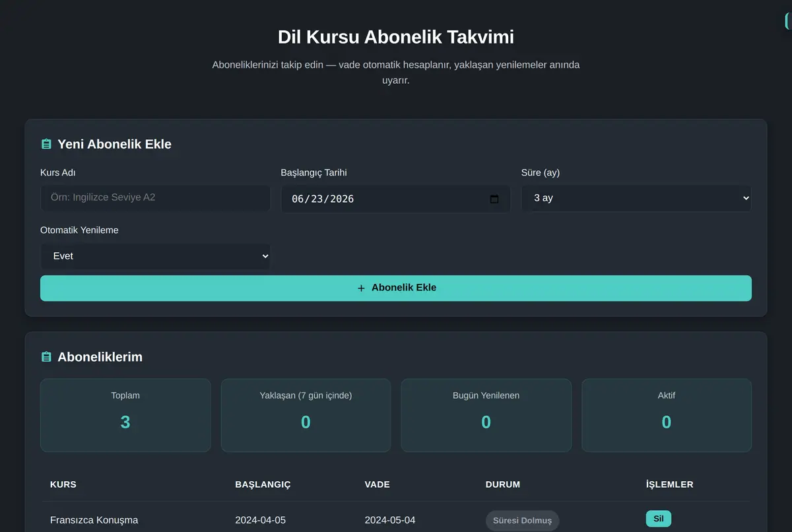The width and height of the screenshot is (792, 532).
Task: Click the Başlangıç Tarihi date field
Action: (395, 199)
